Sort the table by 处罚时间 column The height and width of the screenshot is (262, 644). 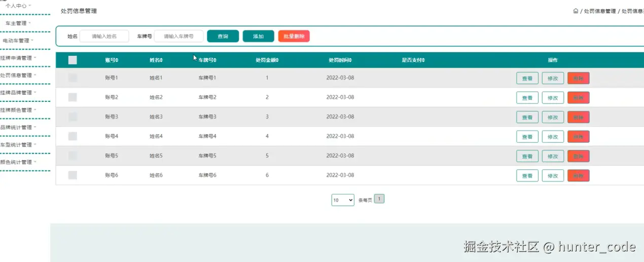pos(340,60)
